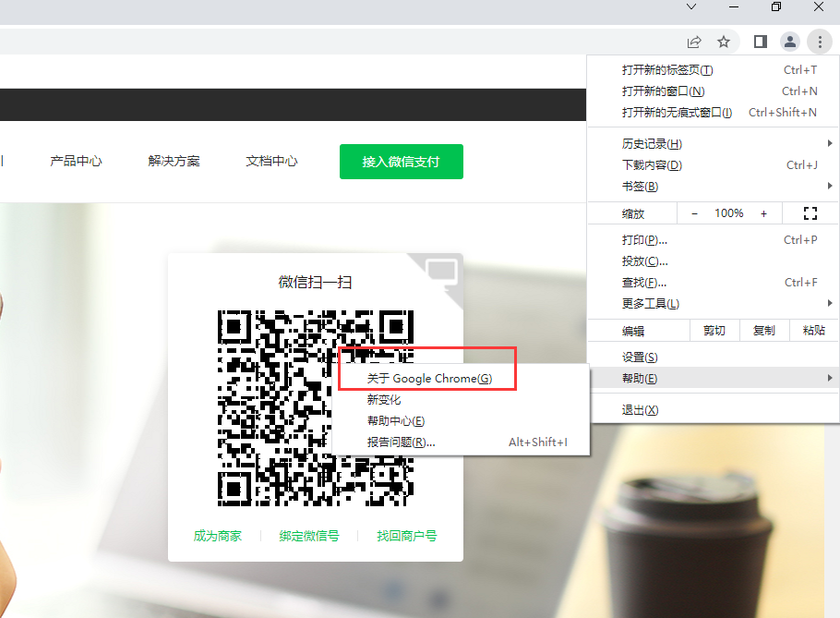
Task: Expand the 更多工具(L) submenu
Action: [713, 303]
